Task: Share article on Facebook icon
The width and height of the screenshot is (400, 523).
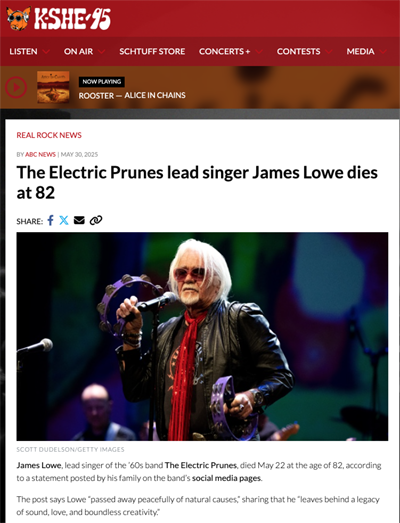Action: click(50, 220)
